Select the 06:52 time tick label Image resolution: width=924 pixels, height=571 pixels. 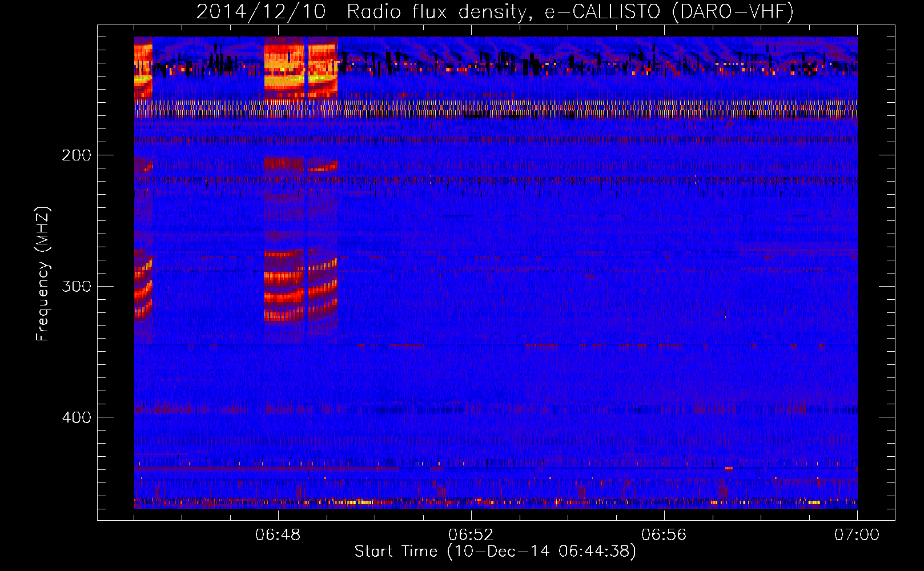[x=471, y=535]
